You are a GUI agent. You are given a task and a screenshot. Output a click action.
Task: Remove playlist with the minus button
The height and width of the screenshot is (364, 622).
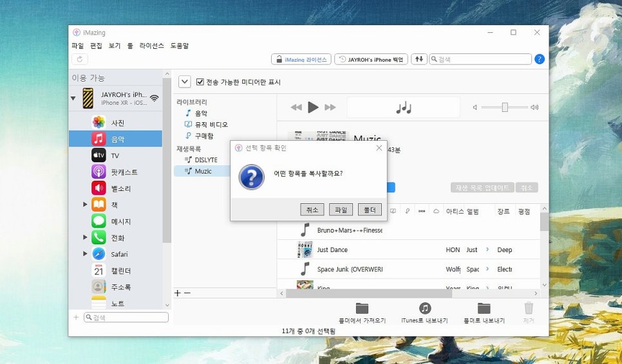coord(187,293)
